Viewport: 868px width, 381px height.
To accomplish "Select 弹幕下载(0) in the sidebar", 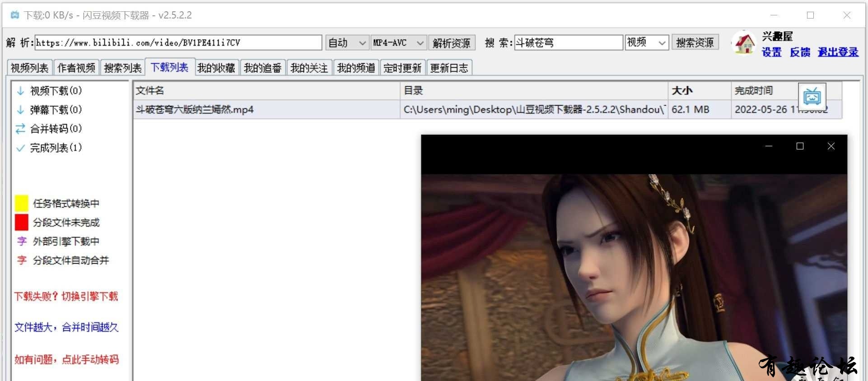I will tap(49, 110).
